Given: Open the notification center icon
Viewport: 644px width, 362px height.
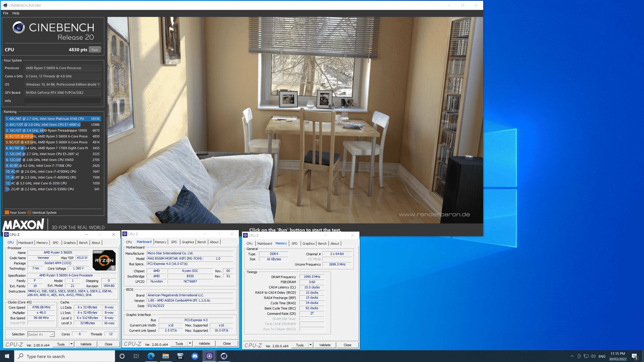Looking at the screenshot, I should tap(635, 356).
